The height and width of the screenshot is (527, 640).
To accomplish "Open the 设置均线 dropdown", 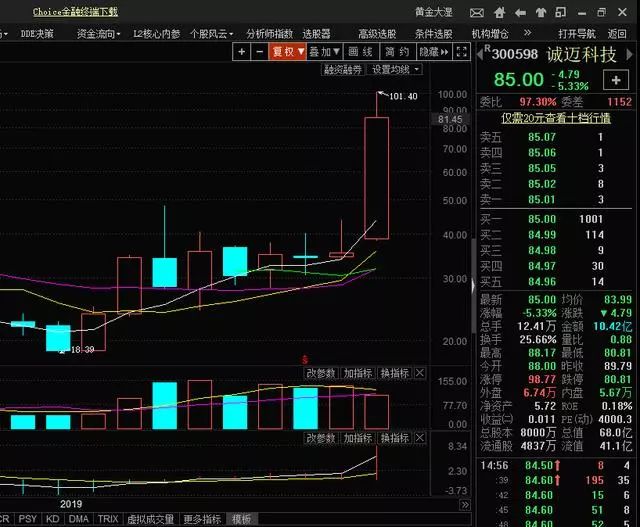I will click(395, 70).
